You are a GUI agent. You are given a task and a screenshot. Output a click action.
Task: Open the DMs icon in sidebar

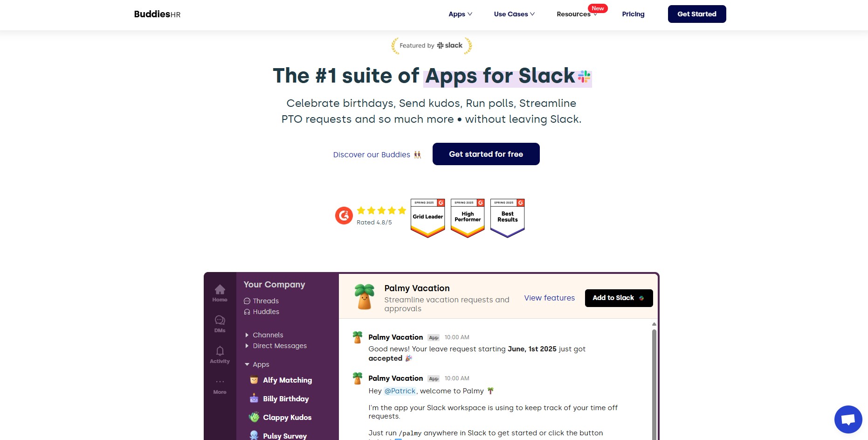pos(220,321)
